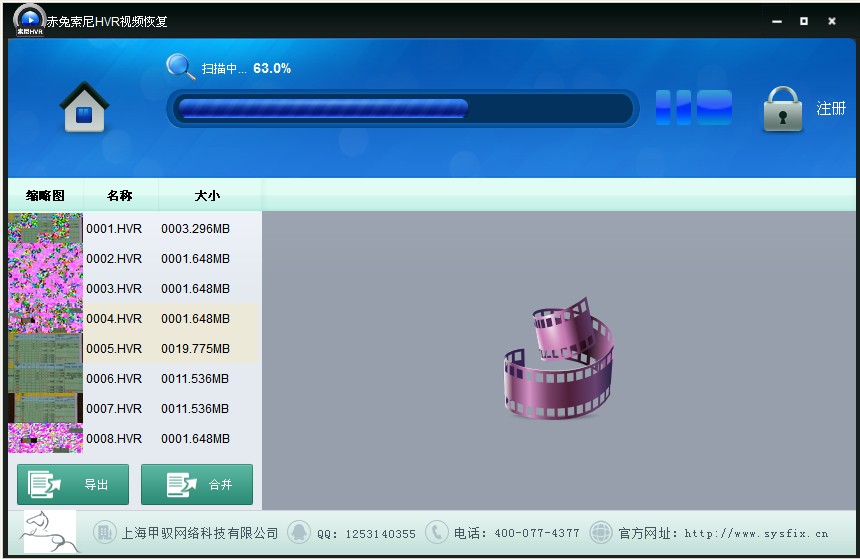The width and height of the screenshot is (860, 559).
Task: Export recovered files with the 导出 button
Action: pos(73,484)
